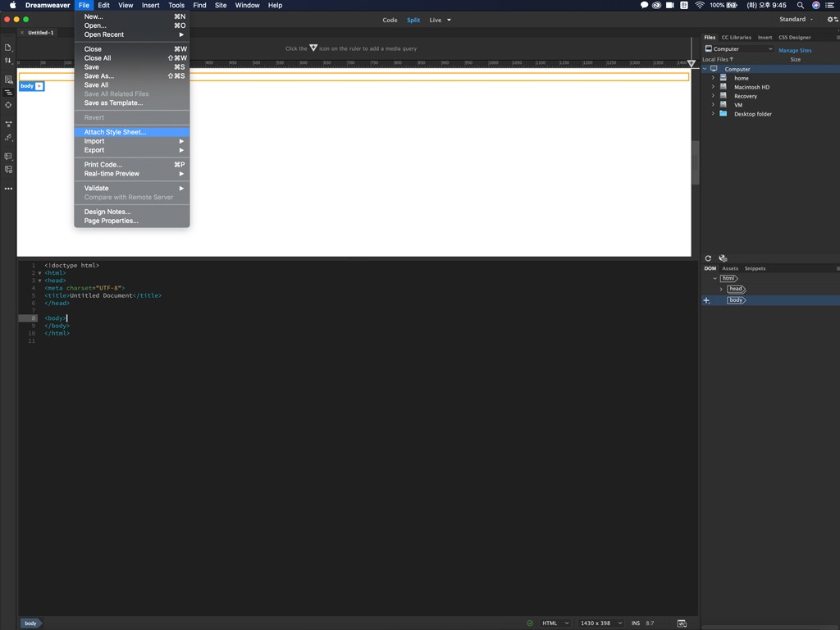Click the plus icon beside body in DOM

coord(706,300)
